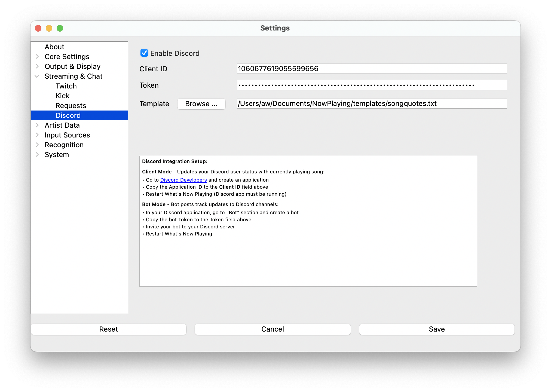Screen dimensions: 551x392
Task: Select Requests in the sidebar
Action: coord(71,106)
